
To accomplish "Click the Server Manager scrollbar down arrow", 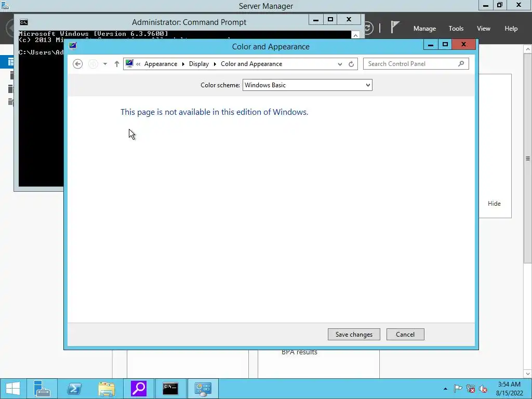I will (528, 374).
